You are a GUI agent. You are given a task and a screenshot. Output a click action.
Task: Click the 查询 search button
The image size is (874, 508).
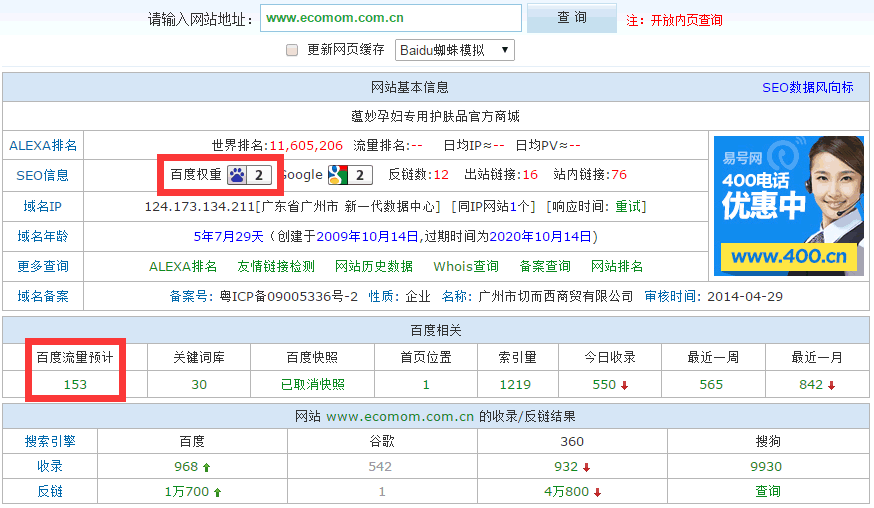click(x=571, y=18)
